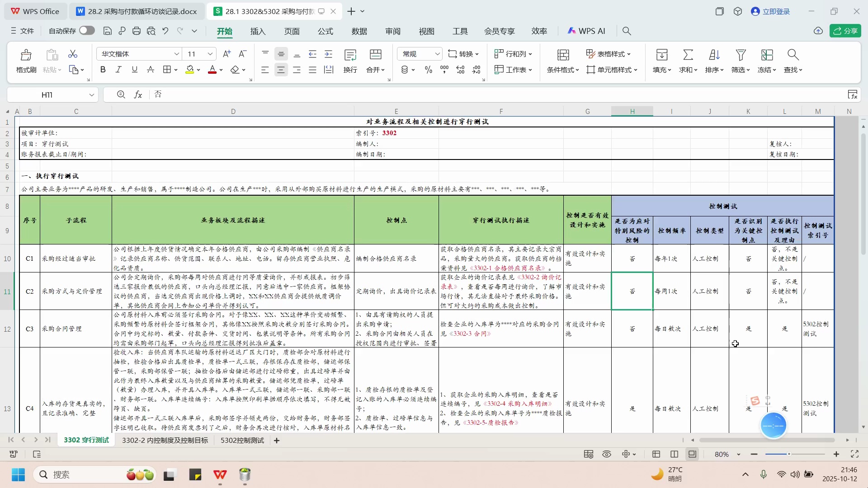Open the 插入 ribbon tab
The width and height of the screenshot is (868, 488).
(x=258, y=31)
